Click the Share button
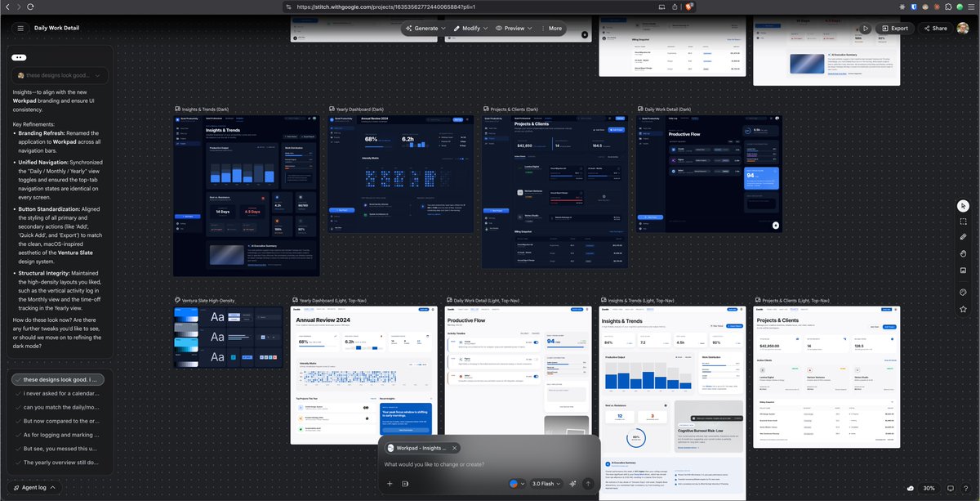Image resolution: width=980 pixels, height=501 pixels. pos(934,28)
